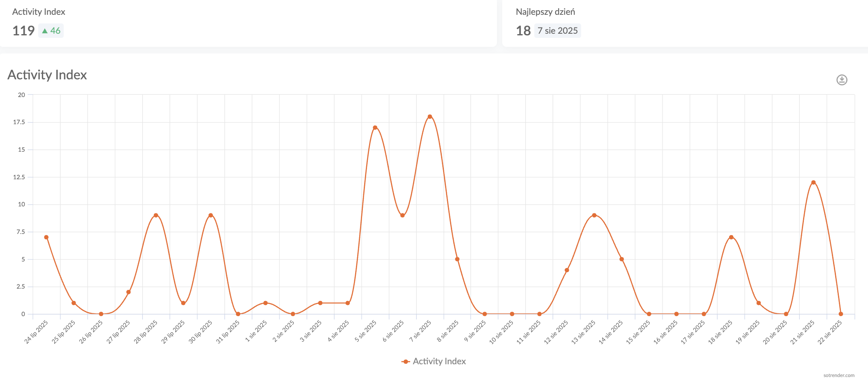Click the green increase triangle icon
The width and height of the screenshot is (868, 384).
pyautogui.click(x=45, y=30)
